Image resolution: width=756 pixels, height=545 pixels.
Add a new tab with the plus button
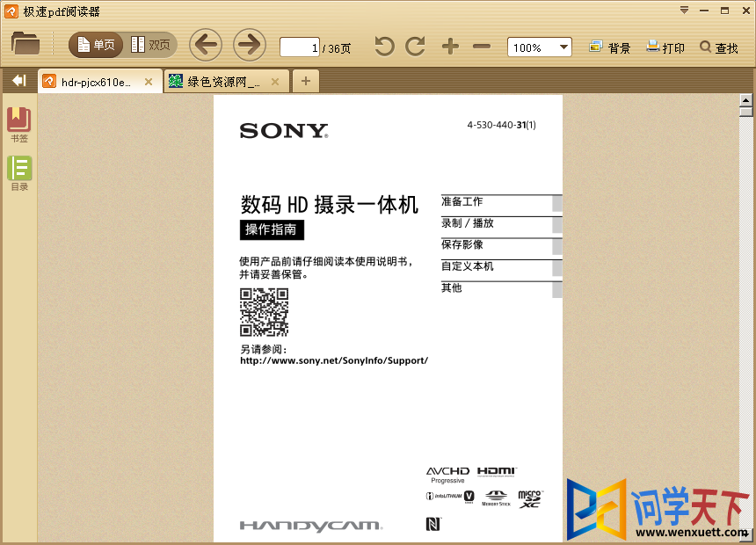pos(306,81)
